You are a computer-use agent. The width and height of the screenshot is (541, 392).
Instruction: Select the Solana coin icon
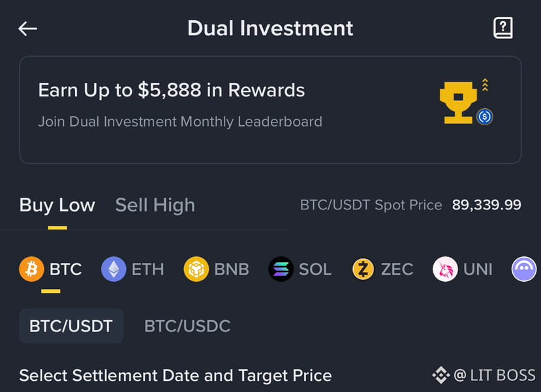(281, 269)
